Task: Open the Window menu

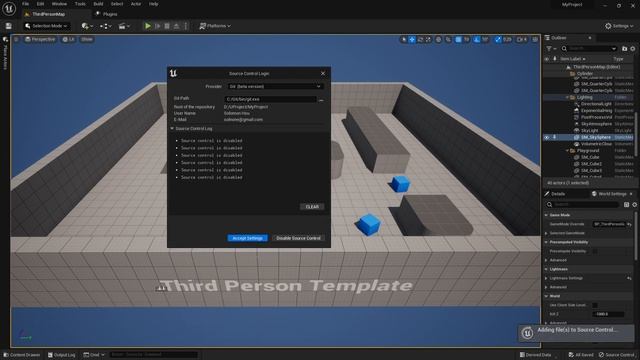Action: (x=59, y=4)
